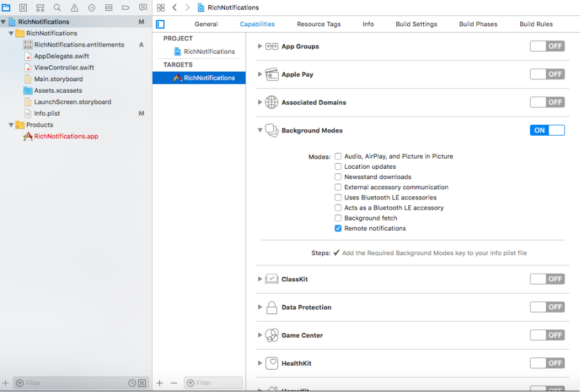Click the Game Center bubbles icon
588x392 pixels.
pos(272,335)
